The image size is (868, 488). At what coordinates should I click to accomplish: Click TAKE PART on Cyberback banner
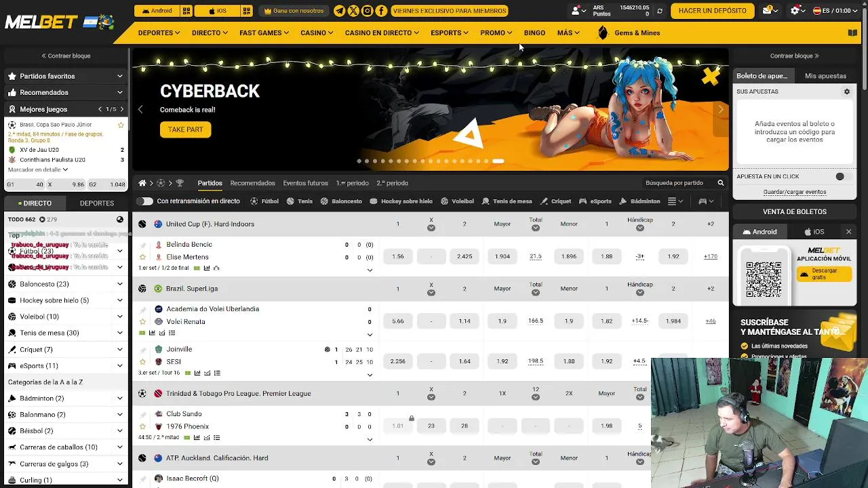click(185, 129)
